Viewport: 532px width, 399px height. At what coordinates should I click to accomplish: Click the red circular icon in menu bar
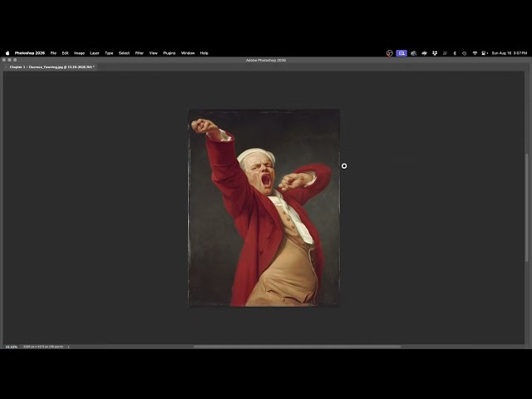(x=390, y=53)
